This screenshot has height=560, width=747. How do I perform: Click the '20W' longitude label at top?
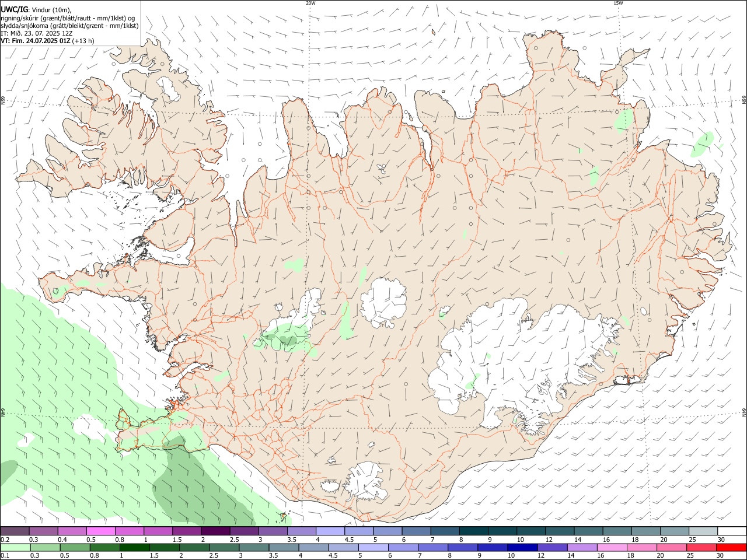pyautogui.click(x=310, y=3)
